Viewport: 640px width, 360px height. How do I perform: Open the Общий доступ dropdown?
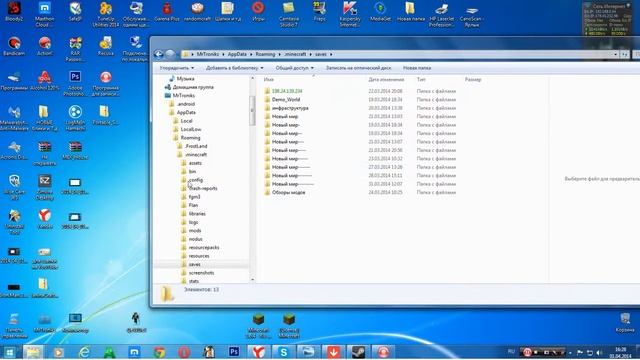pyautogui.click(x=294, y=68)
